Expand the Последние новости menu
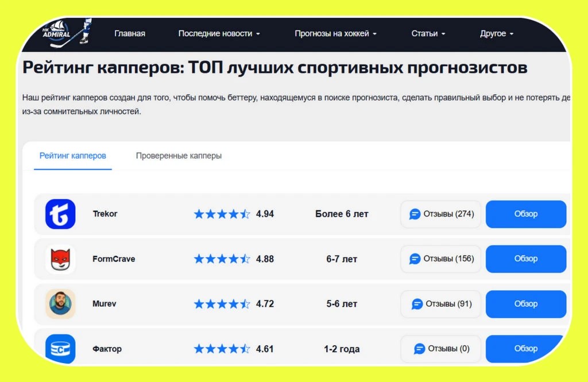 coord(219,33)
